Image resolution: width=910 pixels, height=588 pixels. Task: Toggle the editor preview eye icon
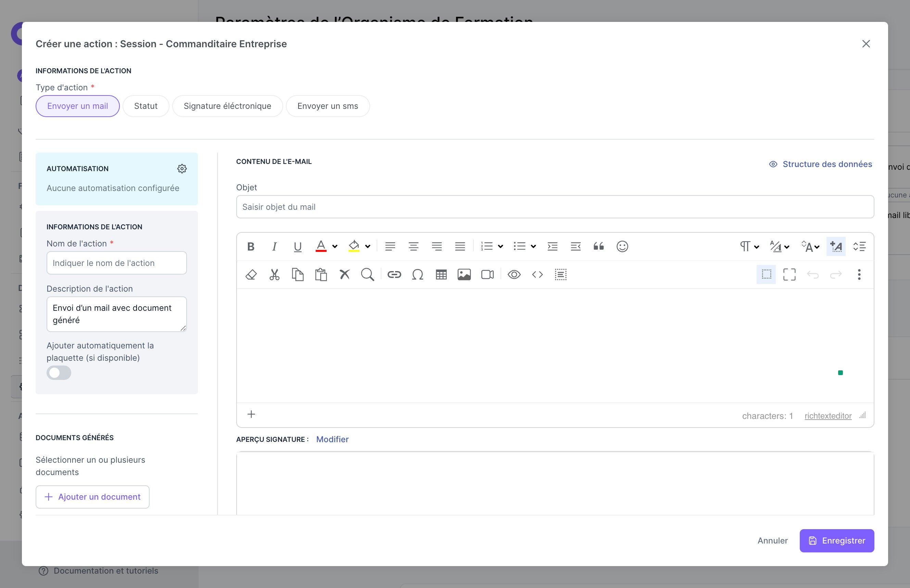[x=514, y=274]
